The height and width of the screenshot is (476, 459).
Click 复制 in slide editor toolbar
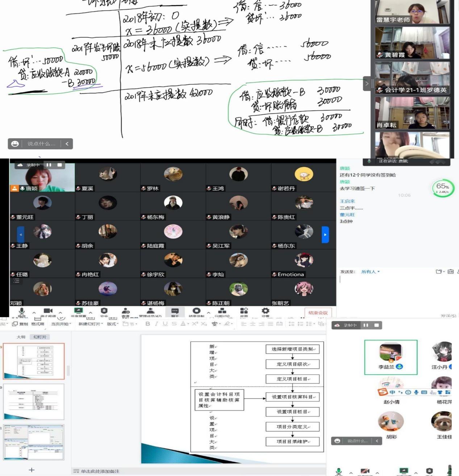[20, 324]
